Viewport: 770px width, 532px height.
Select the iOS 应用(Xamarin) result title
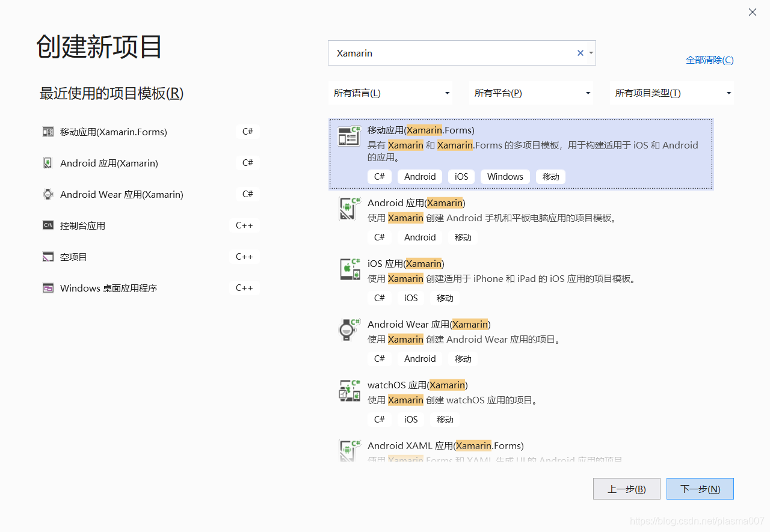[406, 263]
